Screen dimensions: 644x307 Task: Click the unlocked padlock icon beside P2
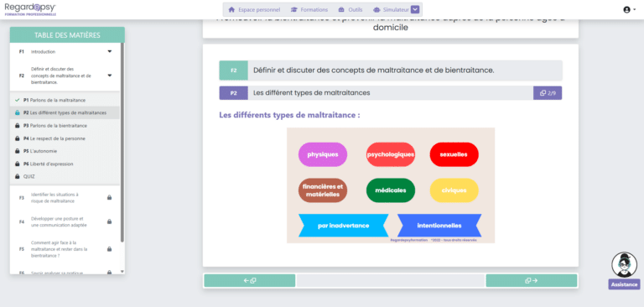(17, 112)
